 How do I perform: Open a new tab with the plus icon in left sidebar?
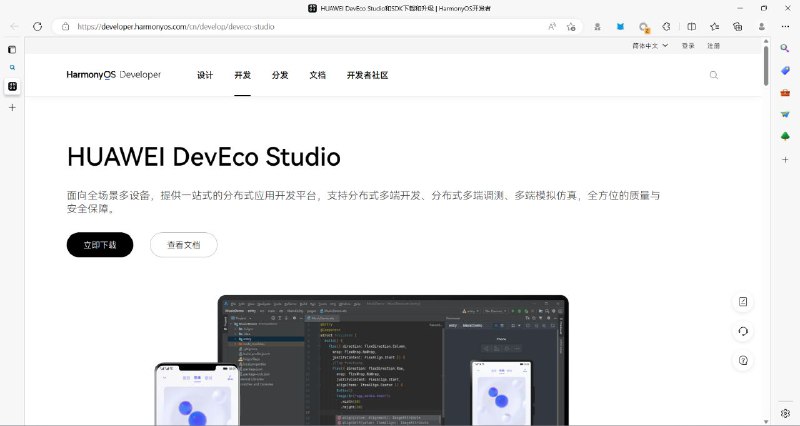(12, 108)
